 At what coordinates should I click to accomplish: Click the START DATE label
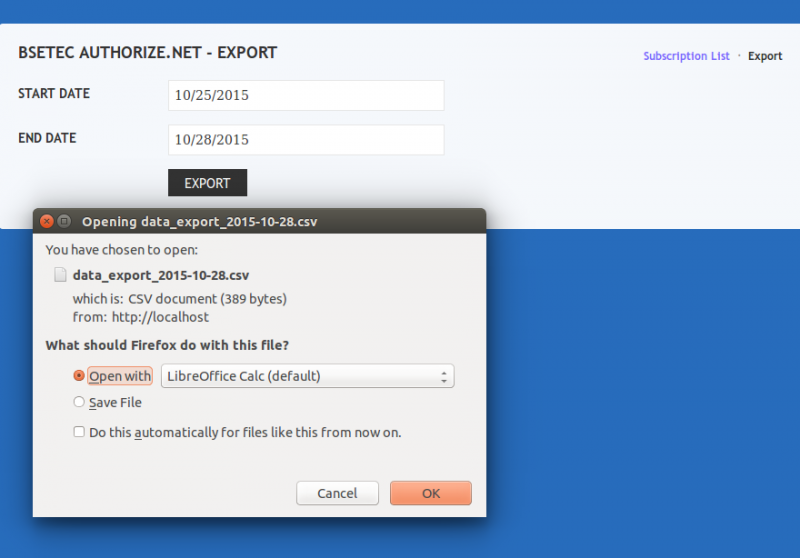click(x=54, y=94)
